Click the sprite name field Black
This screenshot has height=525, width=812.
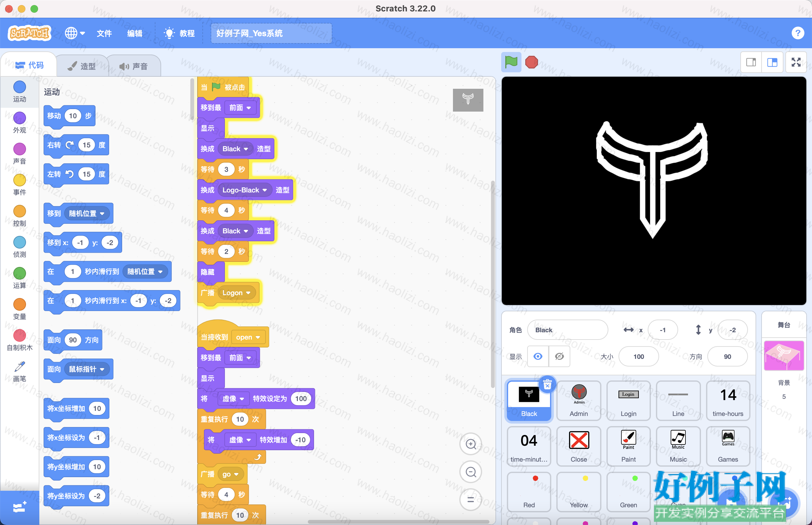(x=567, y=330)
